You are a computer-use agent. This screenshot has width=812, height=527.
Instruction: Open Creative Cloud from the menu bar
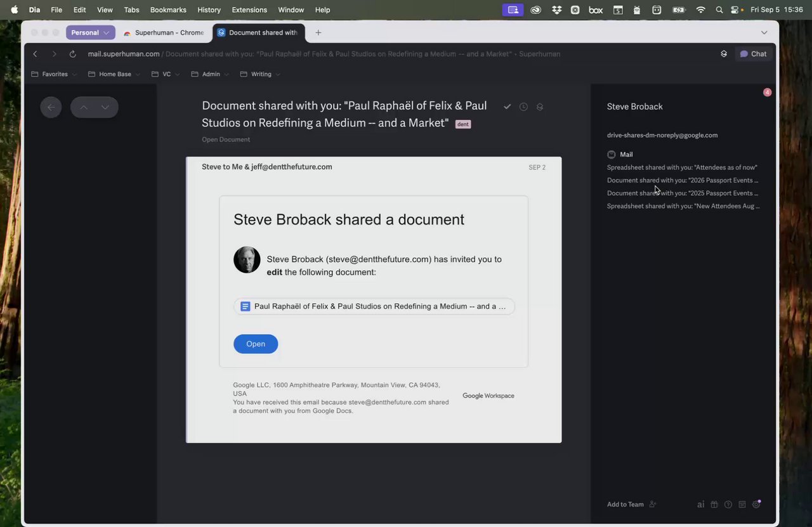click(536, 10)
